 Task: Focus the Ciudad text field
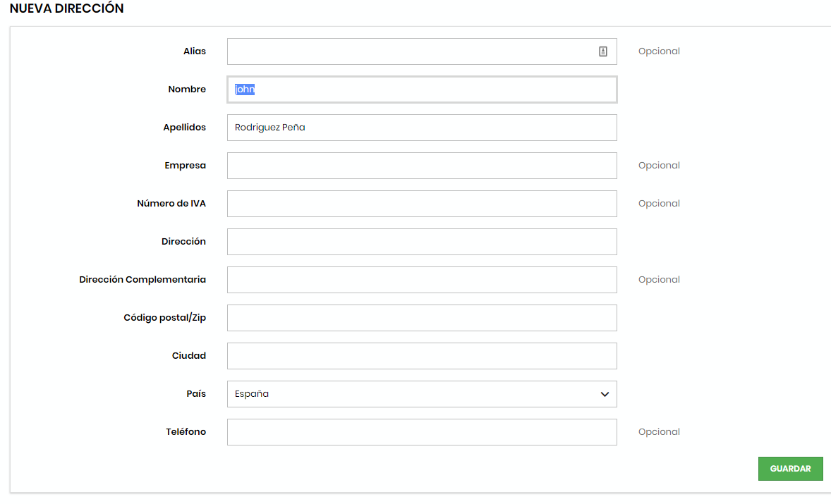point(422,356)
